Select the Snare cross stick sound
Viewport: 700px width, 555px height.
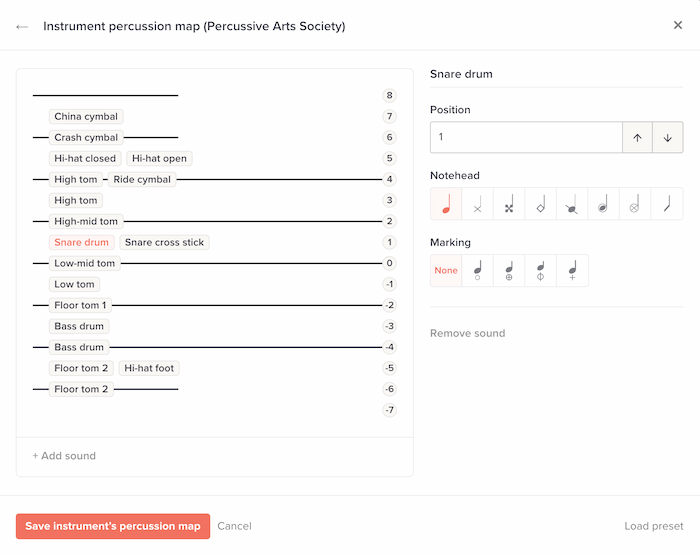tap(166, 242)
